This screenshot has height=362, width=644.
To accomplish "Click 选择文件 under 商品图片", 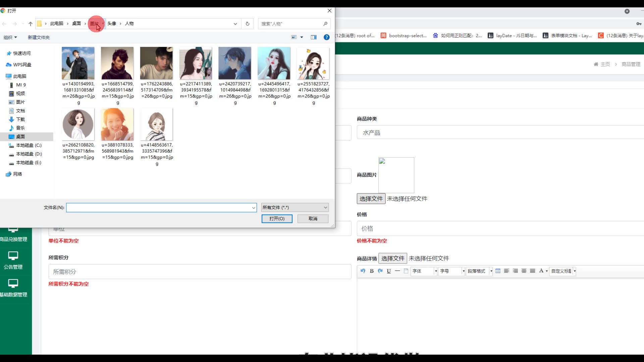I will point(371,199).
